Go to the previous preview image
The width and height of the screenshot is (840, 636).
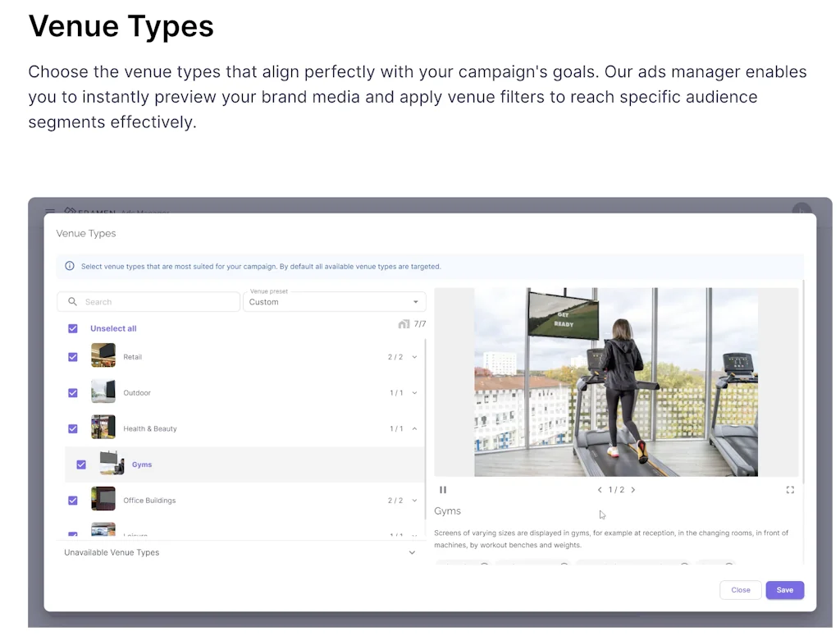pyautogui.click(x=600, y=490)
